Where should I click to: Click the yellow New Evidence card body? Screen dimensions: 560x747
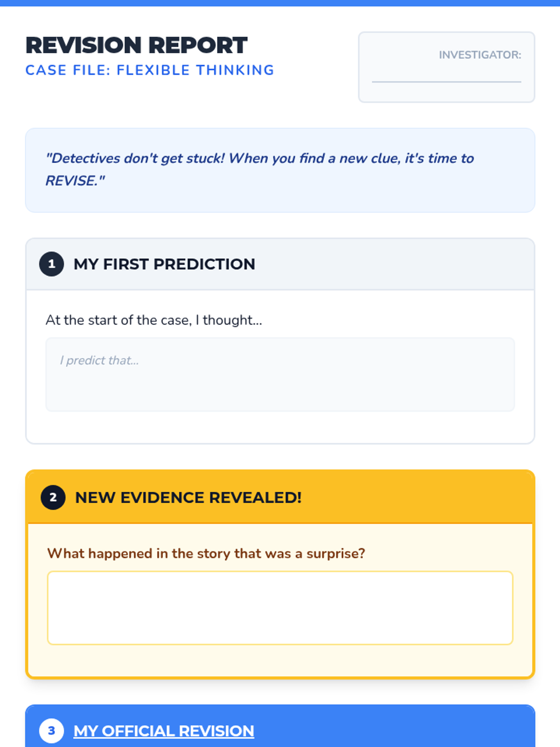(280, 661)
